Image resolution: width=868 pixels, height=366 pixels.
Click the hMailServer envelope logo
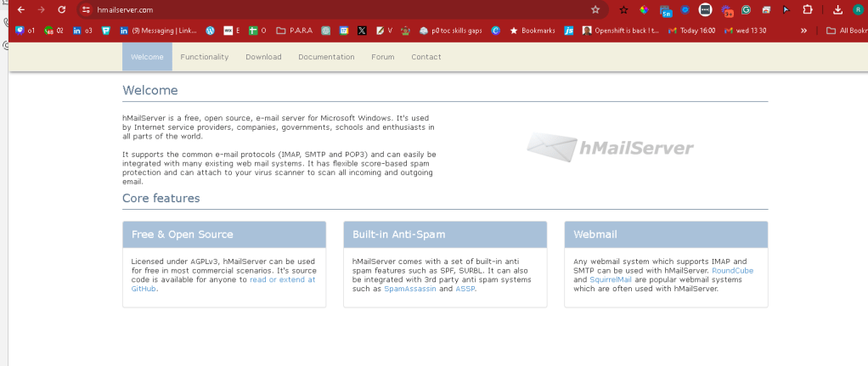(x=610, y=147)
